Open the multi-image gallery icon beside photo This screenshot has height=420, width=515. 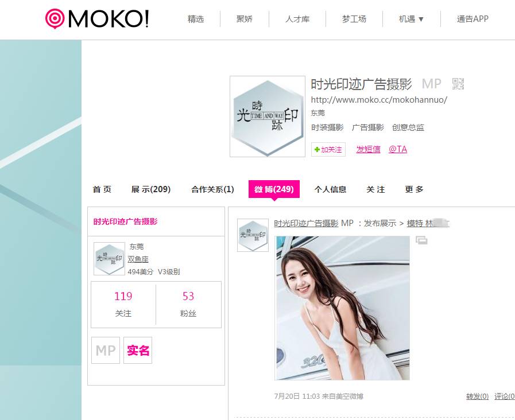click(421, 240)
